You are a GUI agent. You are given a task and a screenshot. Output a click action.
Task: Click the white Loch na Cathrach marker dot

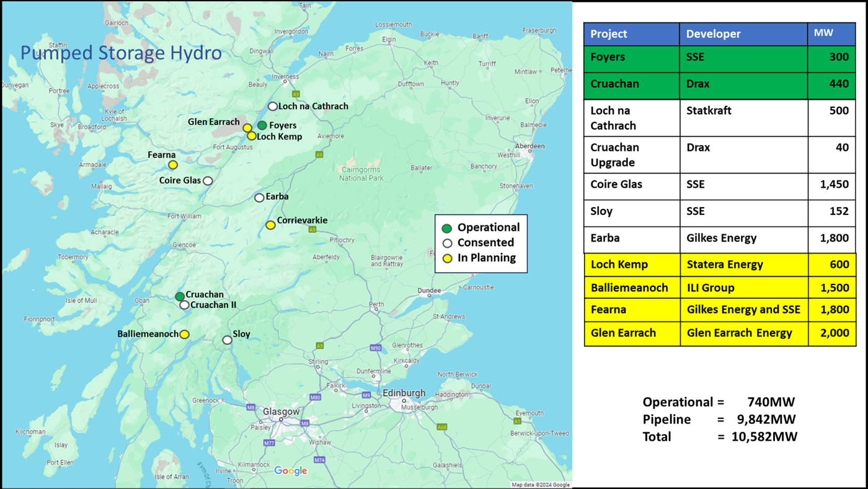tap(272, 107)
